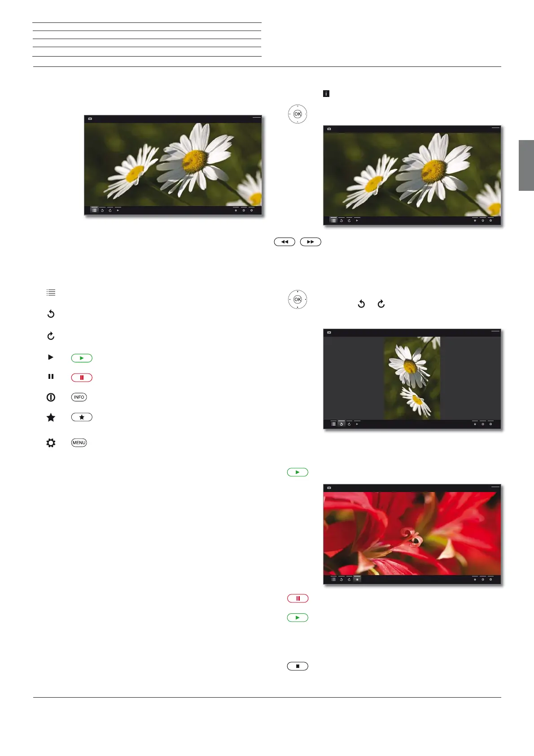Open the red flower slideshow screenshot
This screenshot has width=534, height=756.
[x=412, y=534]
